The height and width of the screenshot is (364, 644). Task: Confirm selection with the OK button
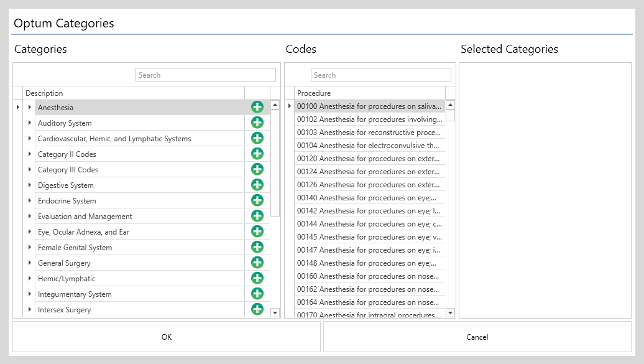coord(167,337)
